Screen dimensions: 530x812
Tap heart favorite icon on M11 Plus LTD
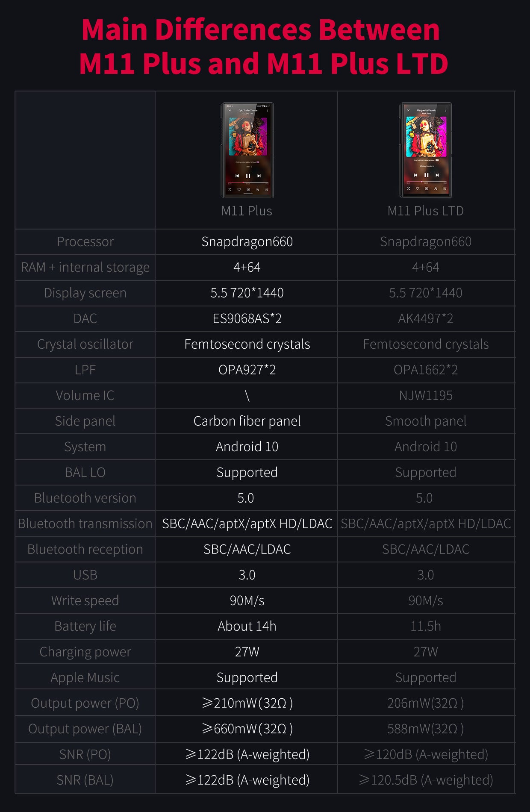tap(418, 188)
